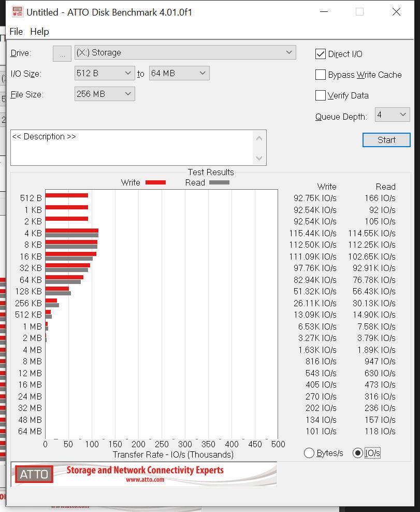
Task: Open the File menu
Action: point(16,32)
